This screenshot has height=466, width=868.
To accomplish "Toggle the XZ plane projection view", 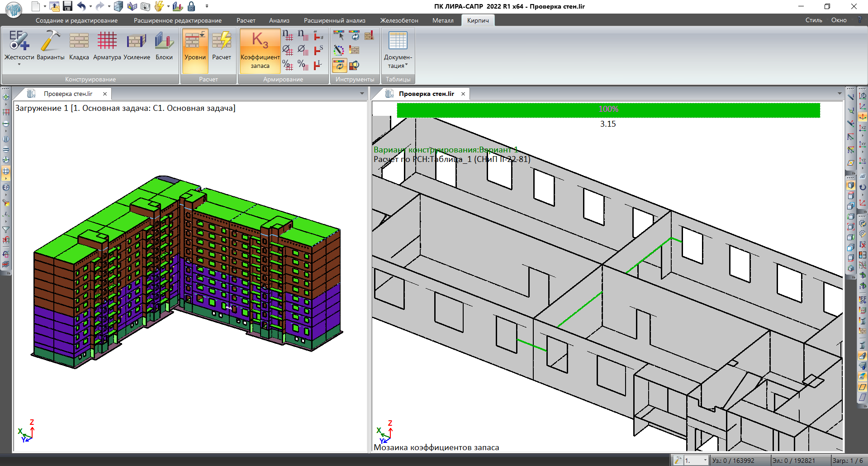I will tap(863, 128).
